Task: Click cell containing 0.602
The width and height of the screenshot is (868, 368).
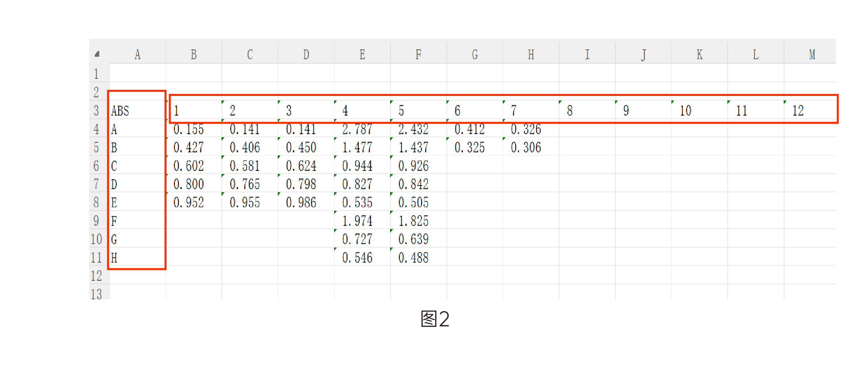Action: pos(194,165)
